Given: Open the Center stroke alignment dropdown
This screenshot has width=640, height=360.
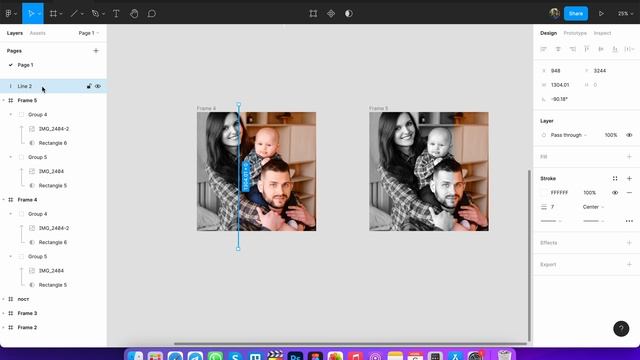Looking at the screenshot, I should [593, 207].
